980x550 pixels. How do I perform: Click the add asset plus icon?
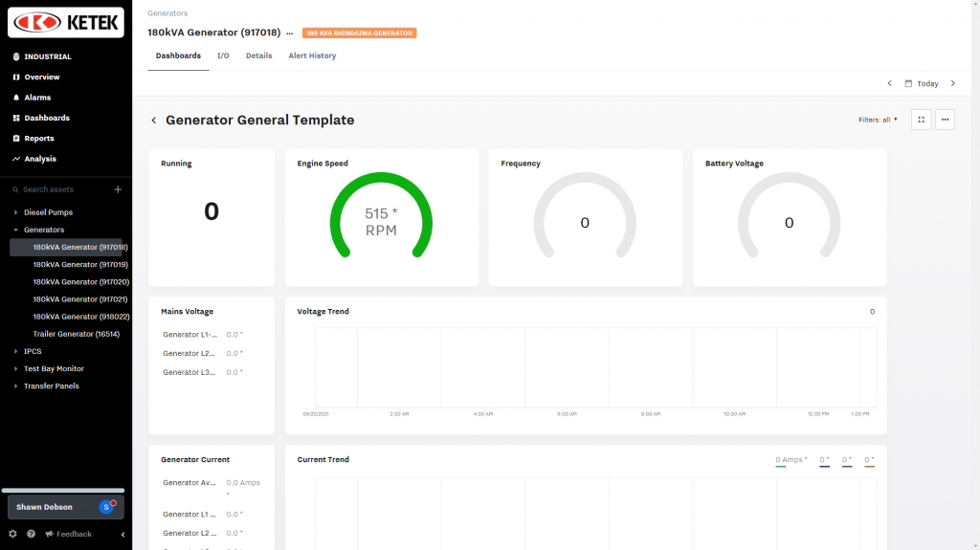coord(118,189)
